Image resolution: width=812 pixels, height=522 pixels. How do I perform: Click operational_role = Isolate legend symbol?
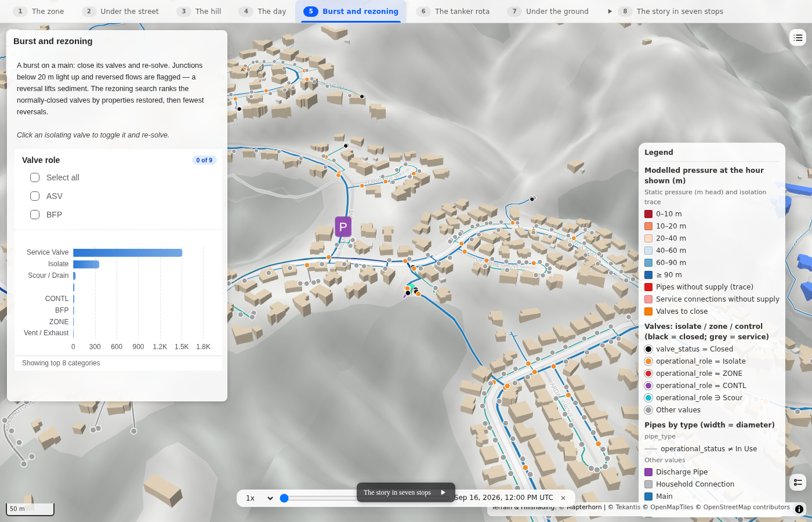point(648,361)
